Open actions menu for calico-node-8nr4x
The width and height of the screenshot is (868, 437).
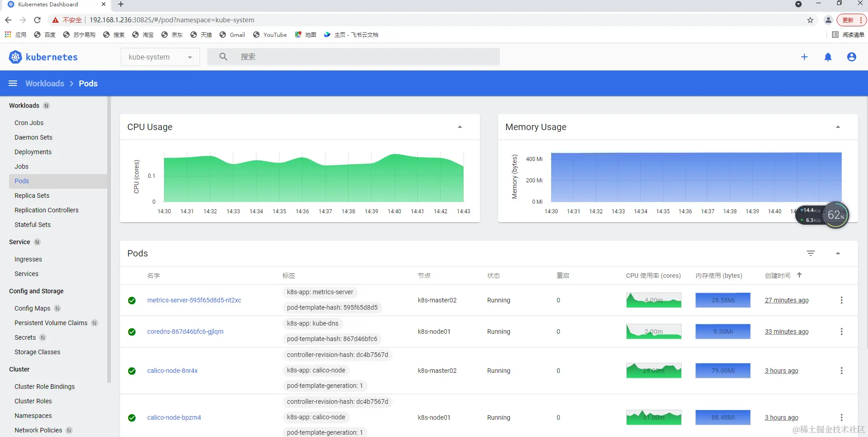pyautogui.click(x=842, y=371)
